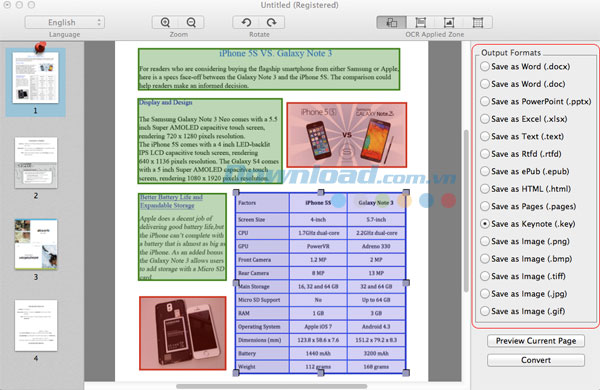Click the 'Micro SD Support' table cell

[x=262, y=300]
